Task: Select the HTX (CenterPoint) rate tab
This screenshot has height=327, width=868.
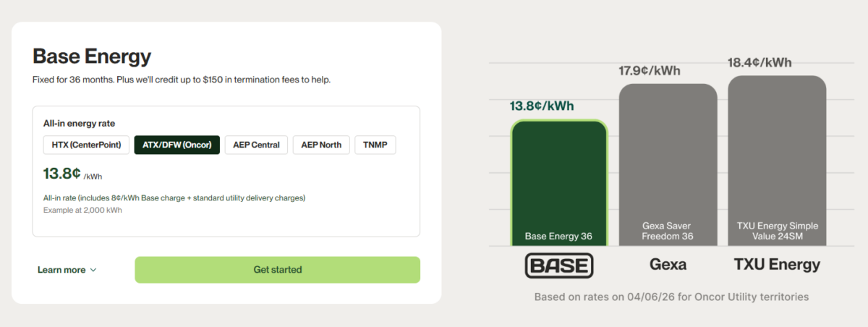Action: point(87,145)
